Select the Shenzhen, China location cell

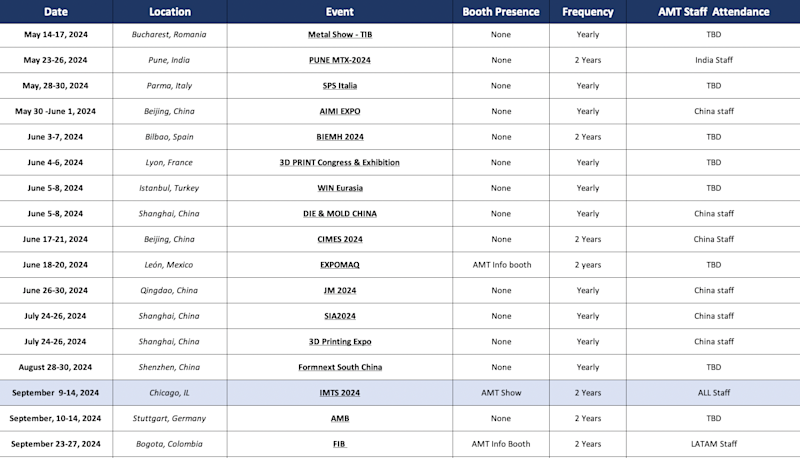169,367
